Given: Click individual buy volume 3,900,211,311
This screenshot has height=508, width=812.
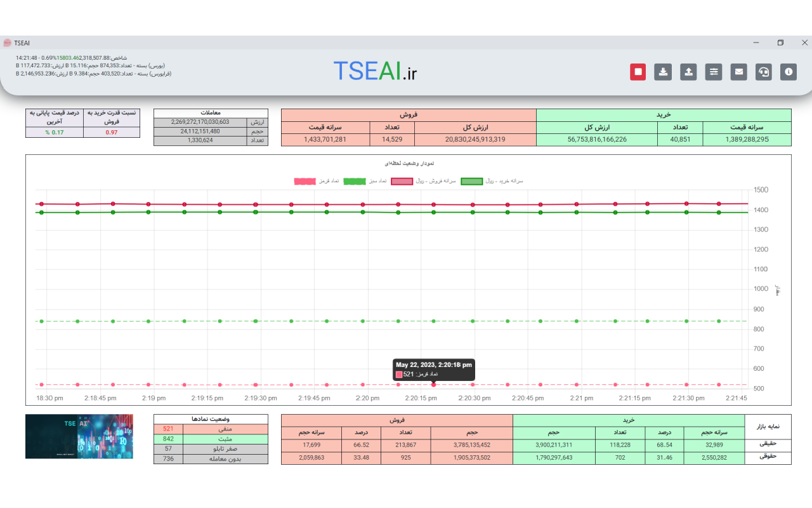Looking at the screenshot, I should tap(554, 445).
